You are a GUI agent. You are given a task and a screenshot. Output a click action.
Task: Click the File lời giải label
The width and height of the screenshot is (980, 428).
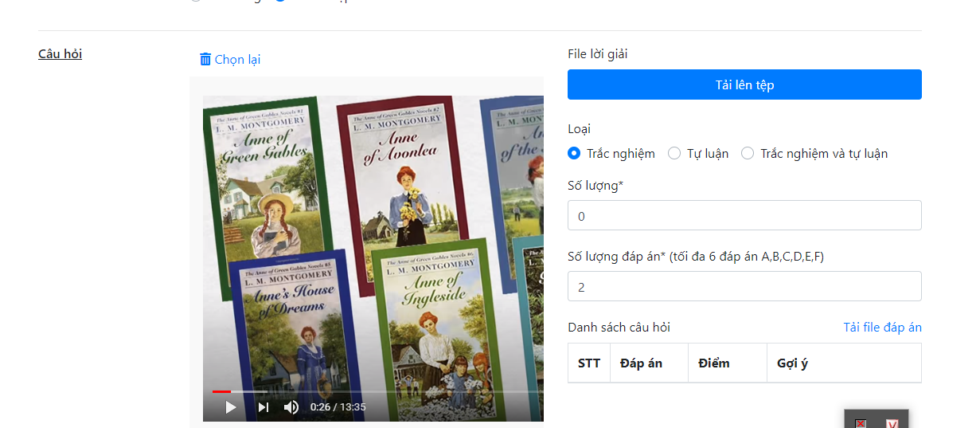598,53
